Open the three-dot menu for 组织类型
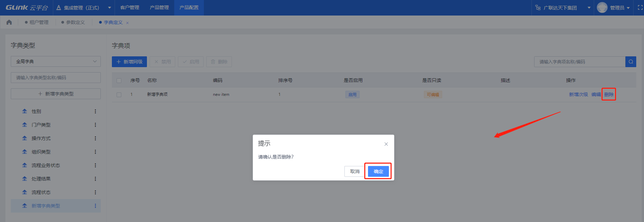Screen dimensions: 644x222 95,152
